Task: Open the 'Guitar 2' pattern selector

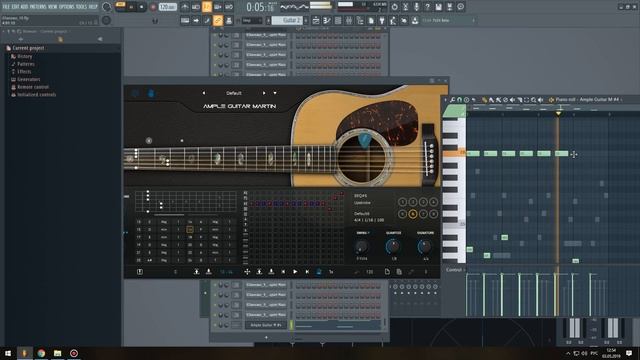Action: point(287,20)
